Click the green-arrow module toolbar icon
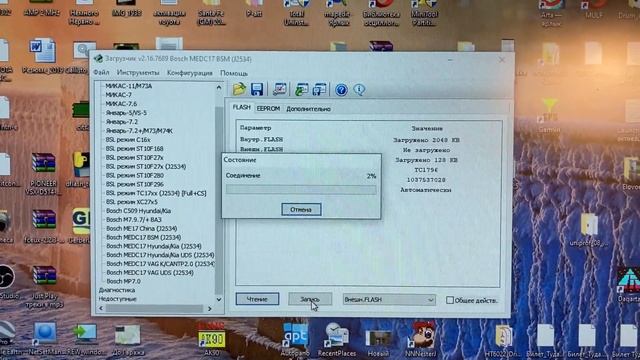 pyautogui.click(x=301, y=89)
